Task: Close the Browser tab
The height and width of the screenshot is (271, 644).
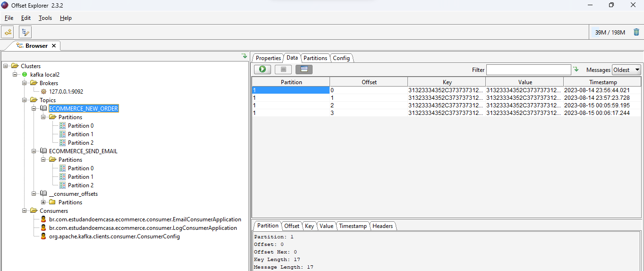Action: click(54, 46)
